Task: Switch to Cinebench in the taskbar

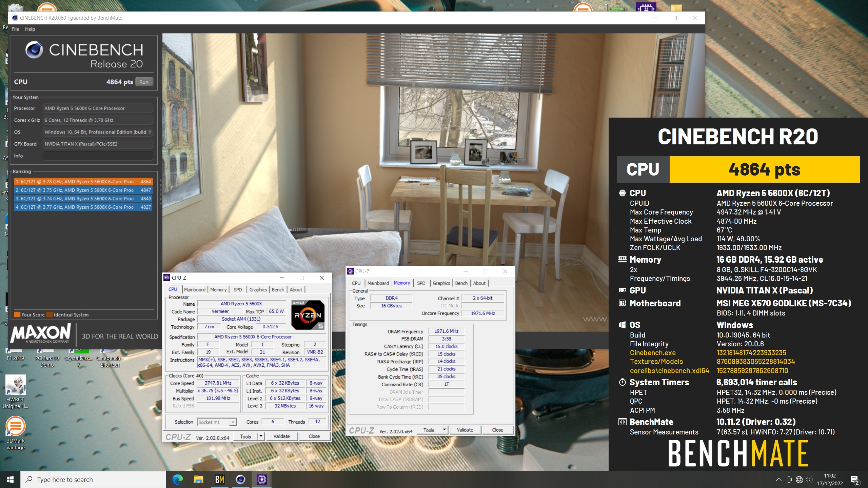Action: pyautogui.click(x=241, y=480)
